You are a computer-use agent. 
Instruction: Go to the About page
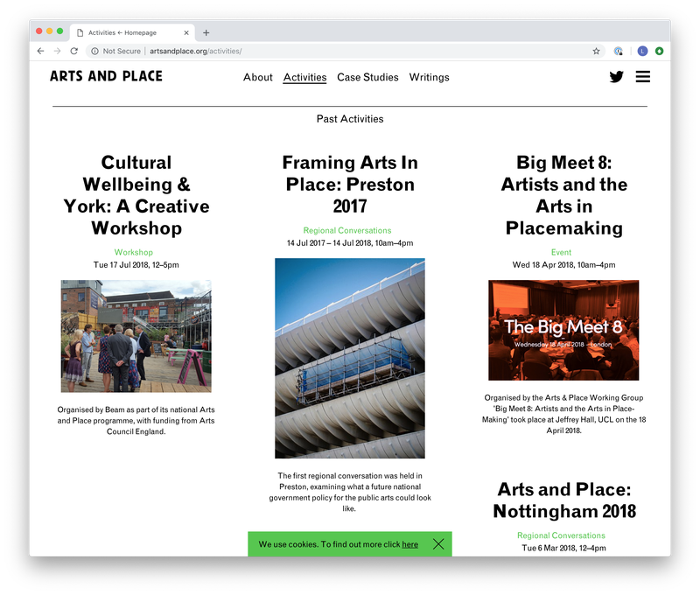coord(257,77)
